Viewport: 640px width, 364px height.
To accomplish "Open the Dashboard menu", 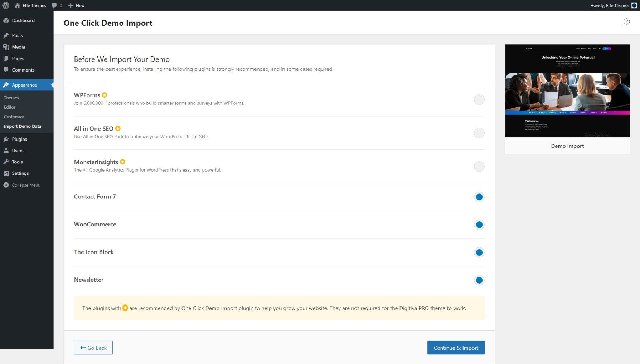I will pyautogui.click(x=27, y=20).
